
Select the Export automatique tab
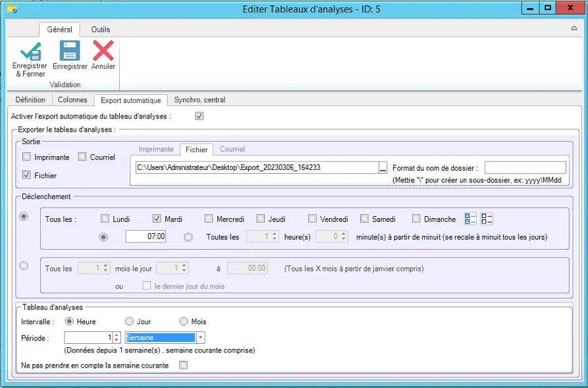coord(131,100)
